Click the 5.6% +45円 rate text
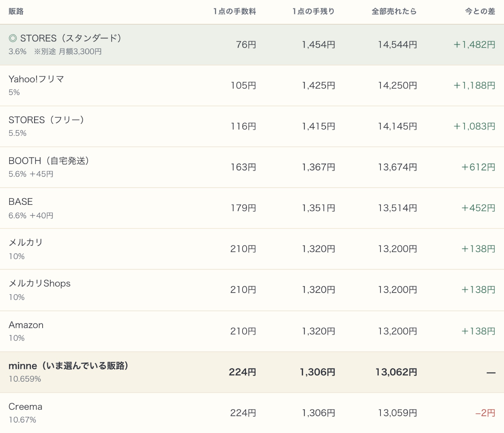Screen dimensions: 504x433 pos(31,174)
